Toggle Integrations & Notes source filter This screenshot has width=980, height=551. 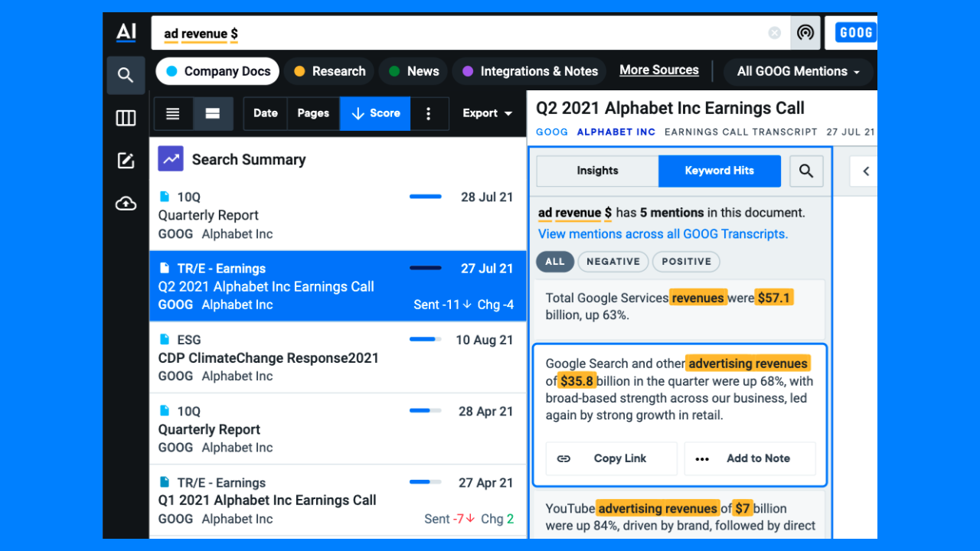tap(529, 71)
